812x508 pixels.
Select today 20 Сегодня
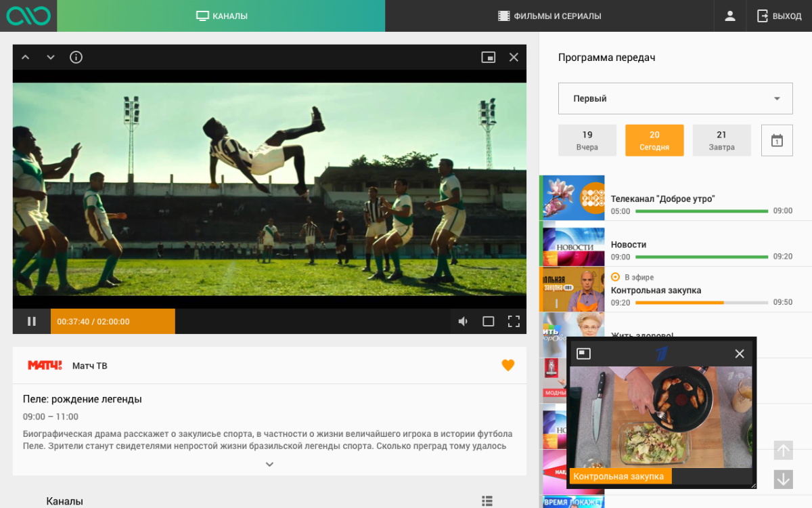[x=654, y=140]
